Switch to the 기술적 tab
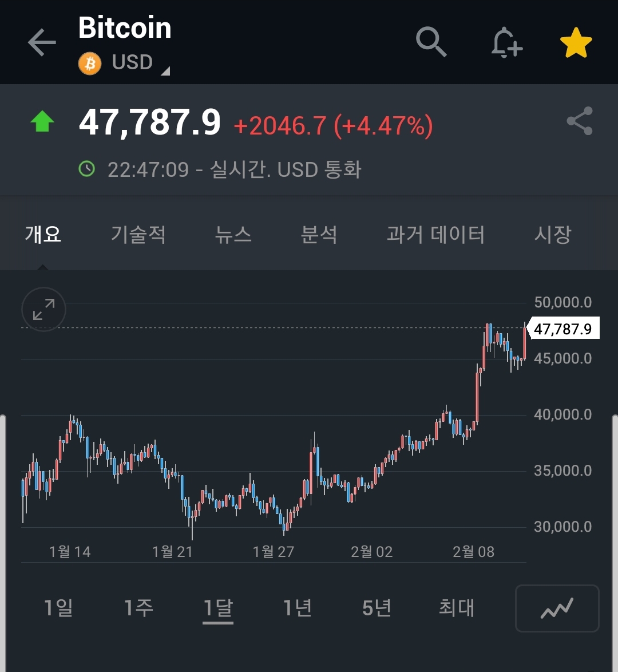The height and width of the screenshot is (672, 618). 138,235
